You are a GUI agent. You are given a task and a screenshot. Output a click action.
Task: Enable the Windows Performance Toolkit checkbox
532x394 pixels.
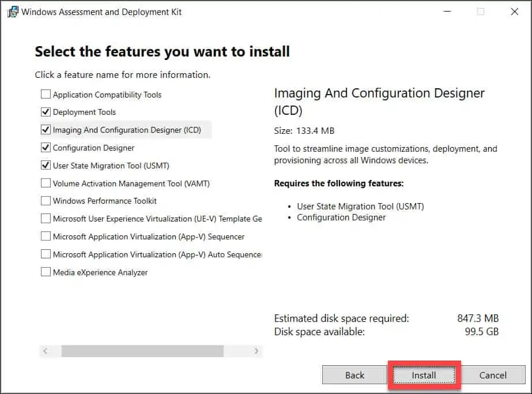[46, 201]
